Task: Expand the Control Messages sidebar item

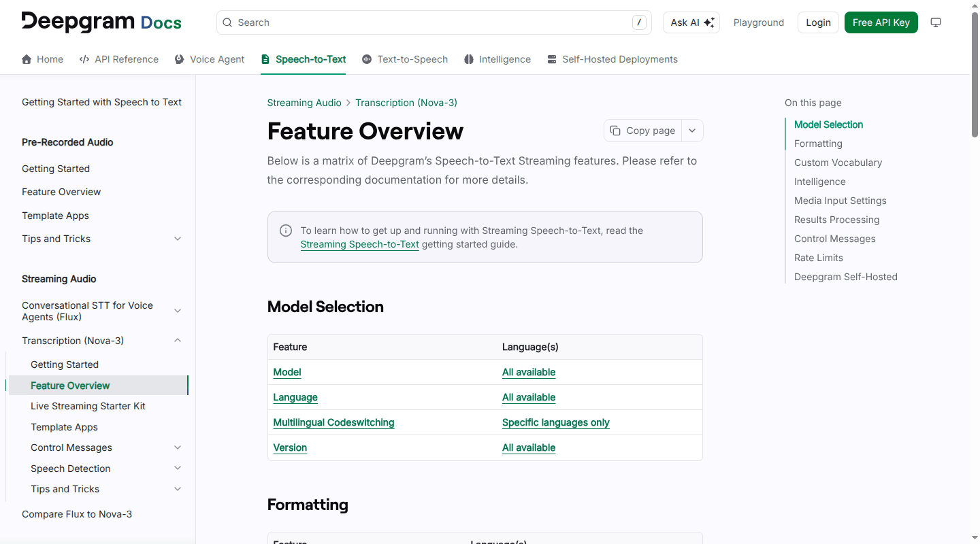Action: click(x=178, y=447)
